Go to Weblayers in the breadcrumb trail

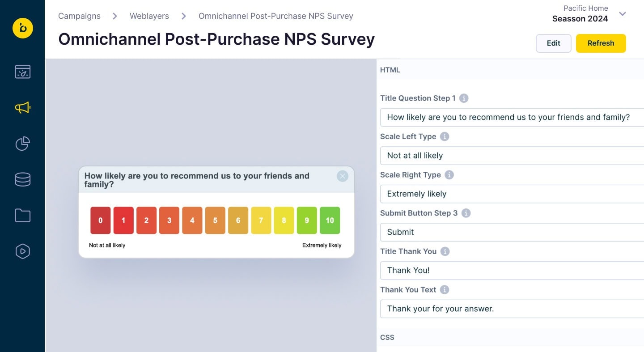pyautogui.click(x=149, y=16)
